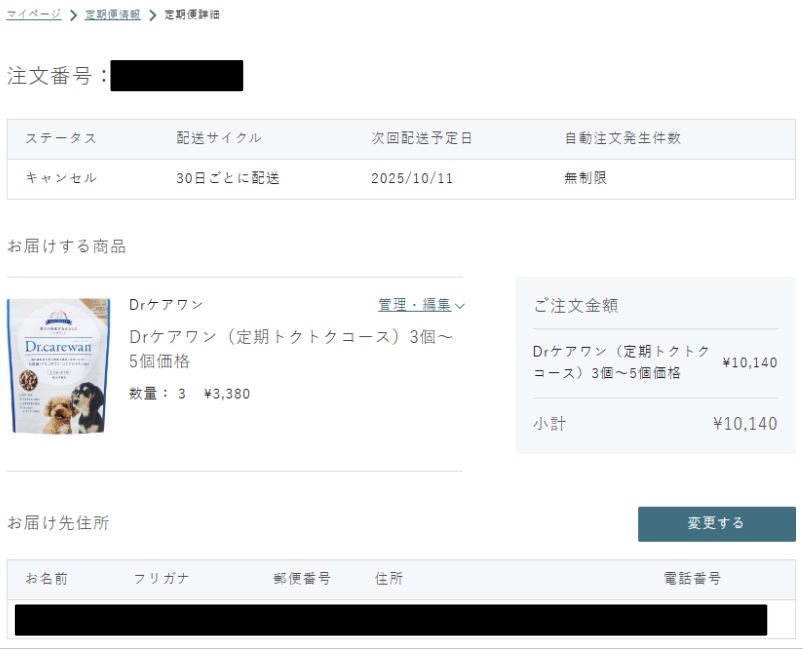803x650 pixels.
Task: Click the ステータス column header
Action: [61, 138]
